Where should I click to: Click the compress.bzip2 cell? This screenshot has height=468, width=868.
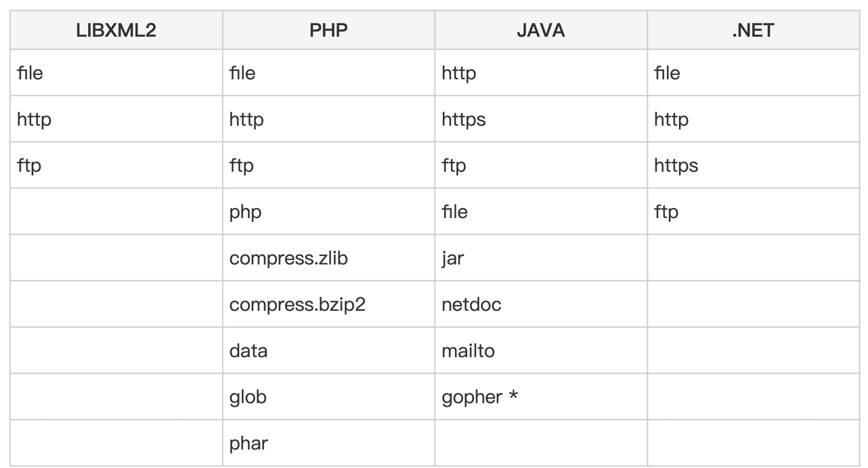[x=297, y=304]
